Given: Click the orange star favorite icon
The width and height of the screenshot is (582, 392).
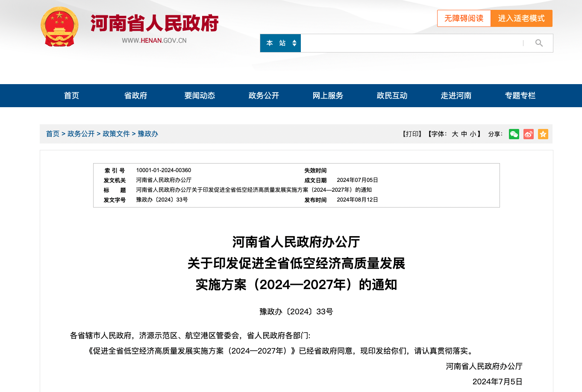Looking at the screenshot, I should pos(543,134).
